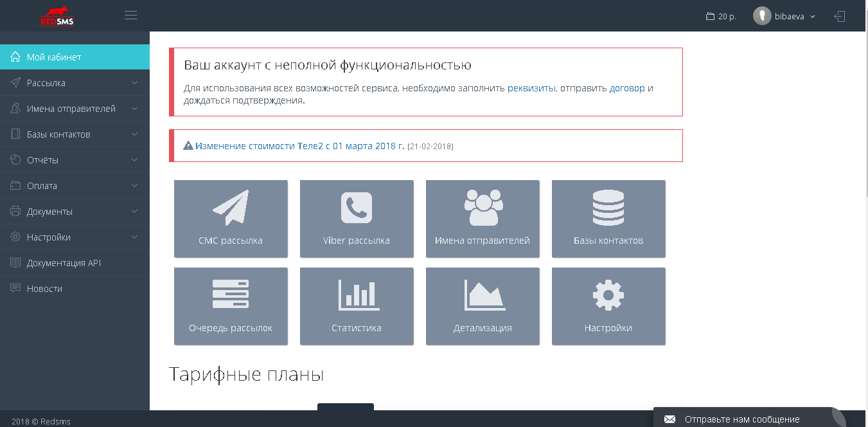
Task: Open the Настройки gear tile
Action: (608, 306)
